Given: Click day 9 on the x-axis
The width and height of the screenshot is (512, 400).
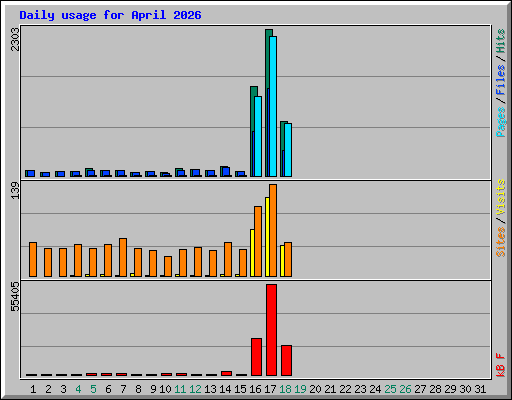Looking at the screenshot, I should click(x=153, y=389).
